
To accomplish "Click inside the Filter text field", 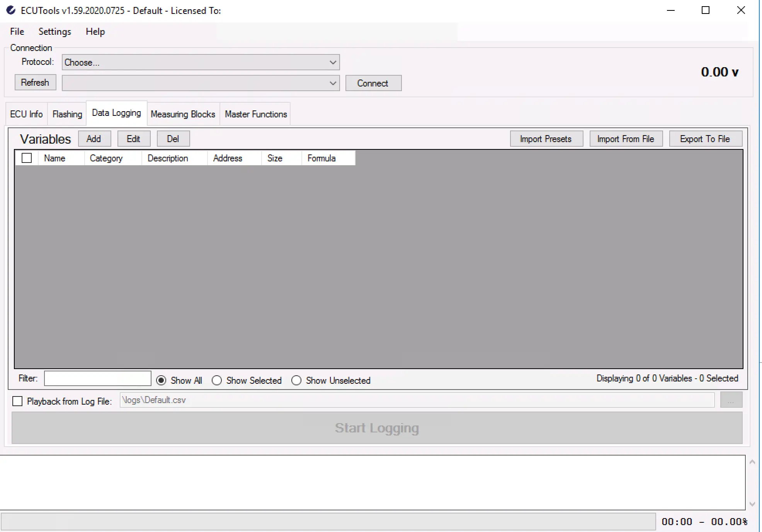I will click(97, 378).
